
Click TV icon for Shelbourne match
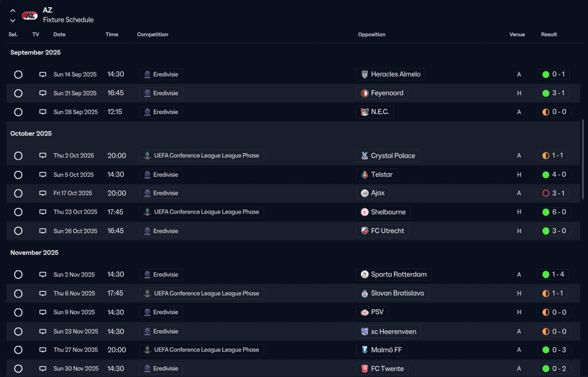(43, 212)
